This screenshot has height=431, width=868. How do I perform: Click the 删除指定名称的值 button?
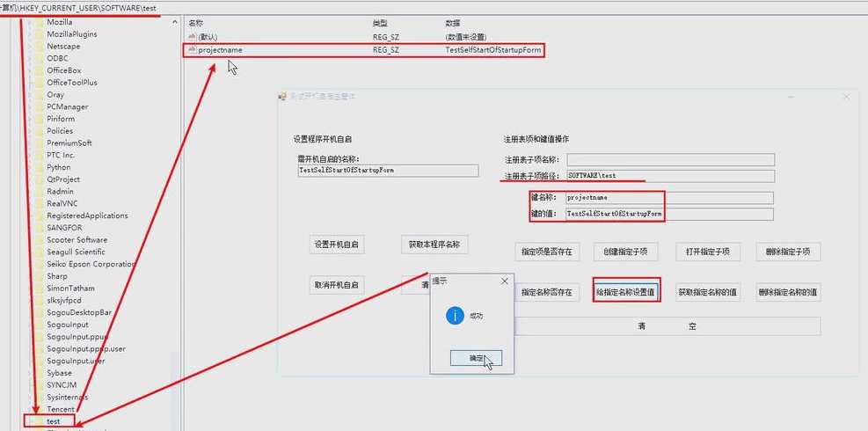tap(788, 292)
